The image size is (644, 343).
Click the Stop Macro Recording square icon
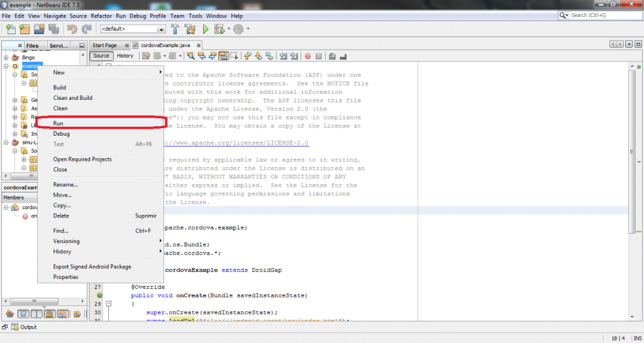[x=318, y=56]
